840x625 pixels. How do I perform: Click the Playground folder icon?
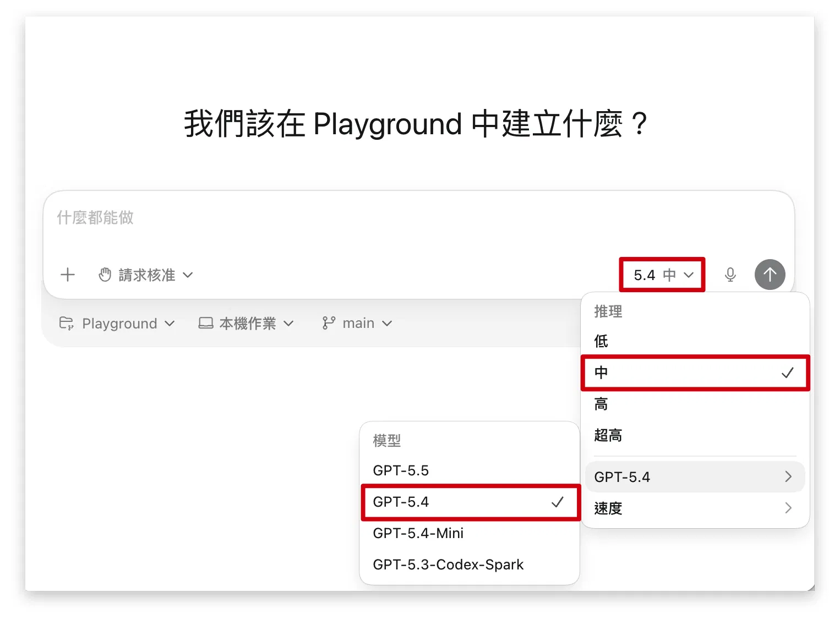coord(66,323)
